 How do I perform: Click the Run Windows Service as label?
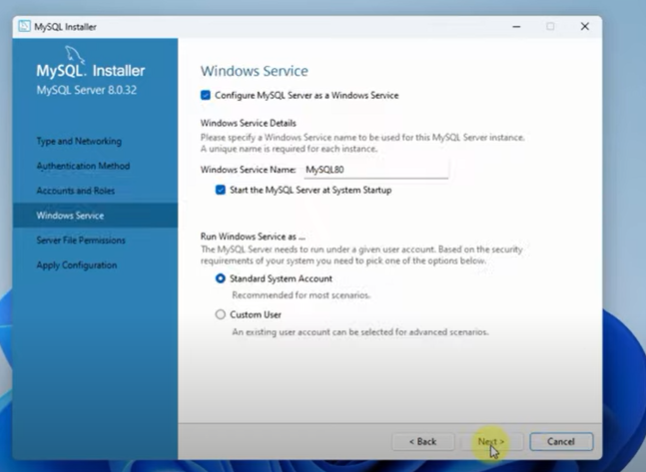tap(253, 236)
